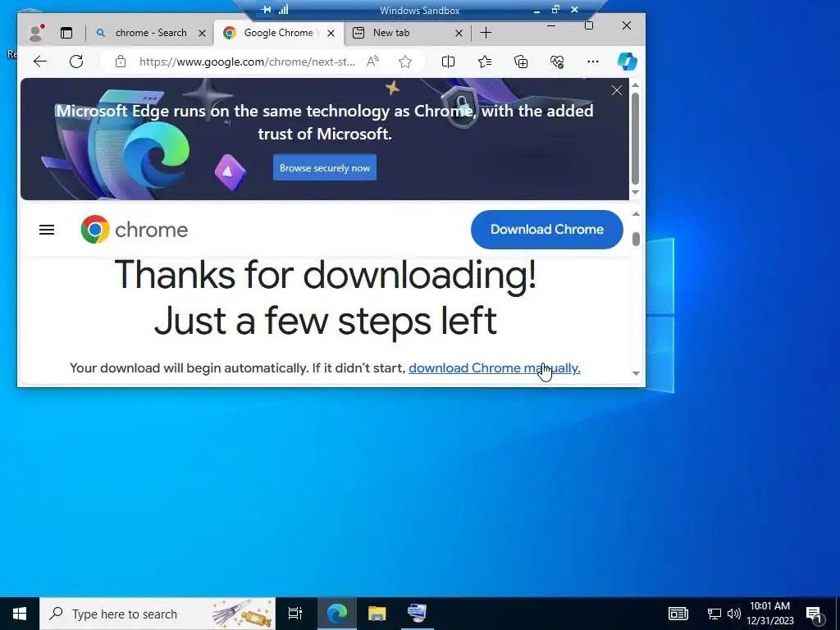Add this page to favorites star icon

[405, 62]
